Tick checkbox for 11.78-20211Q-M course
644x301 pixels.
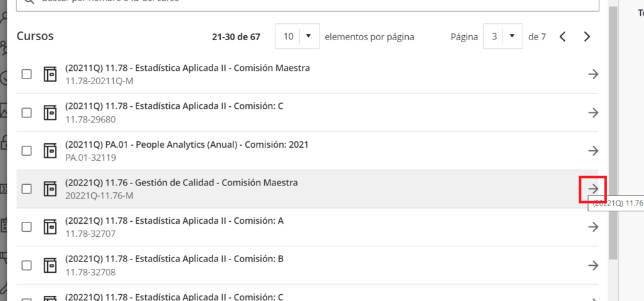click(26, 74)
